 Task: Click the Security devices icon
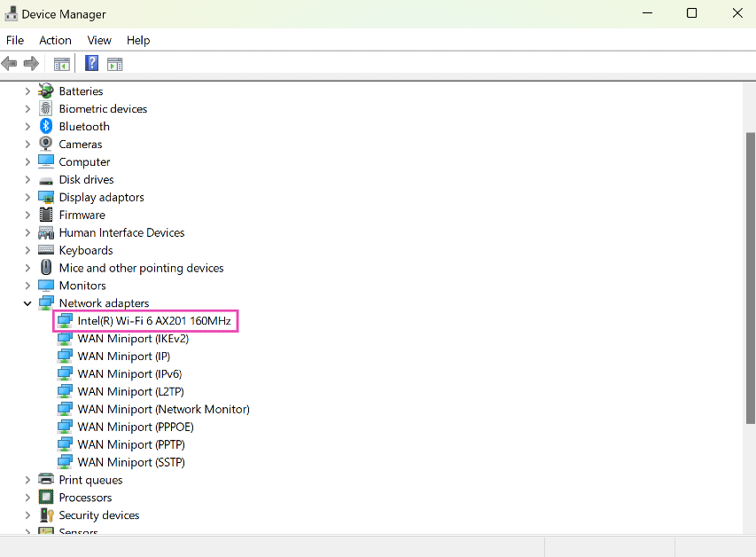click(x=46, y=515)
